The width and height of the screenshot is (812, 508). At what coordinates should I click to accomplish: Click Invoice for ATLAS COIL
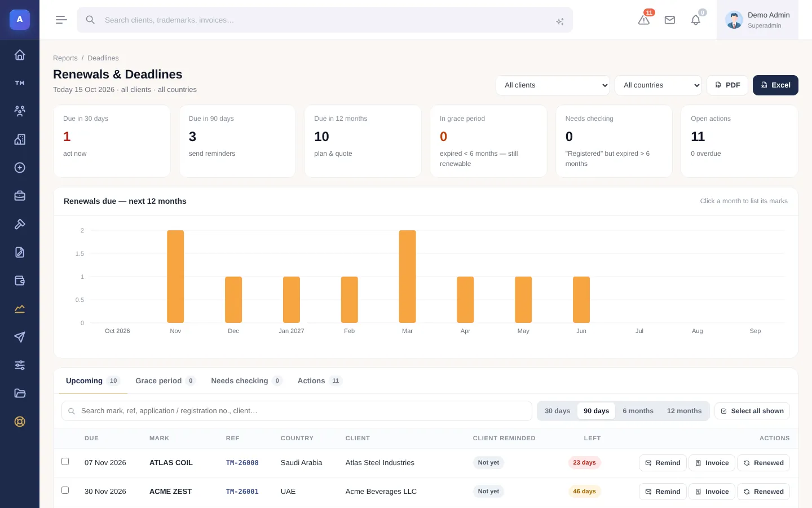pyautogui.click(x=712, y=463)
